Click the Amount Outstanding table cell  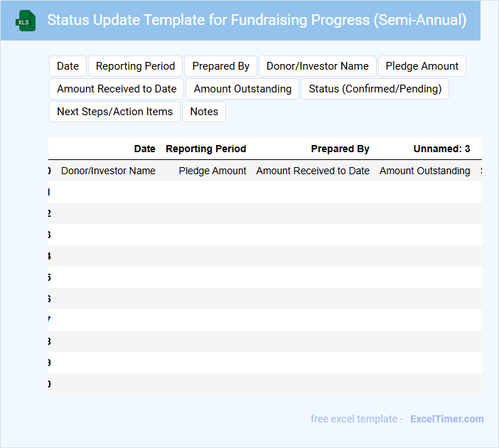coord(424,171)
